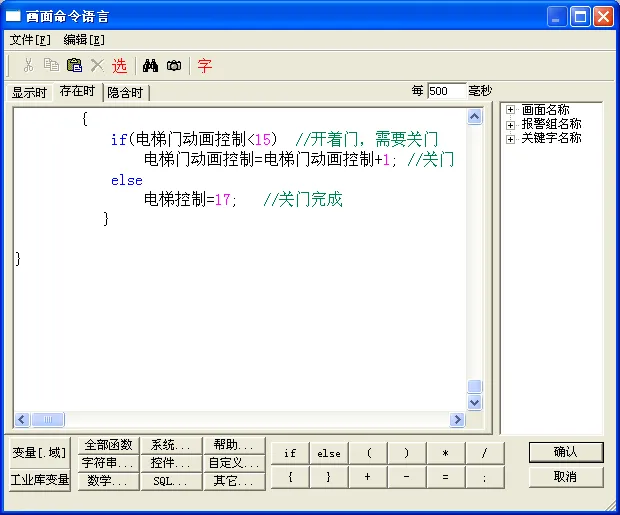Screen dimensions: 620x515
Task: Cancel with the 取消 button
Action: [x=566, y=477]
